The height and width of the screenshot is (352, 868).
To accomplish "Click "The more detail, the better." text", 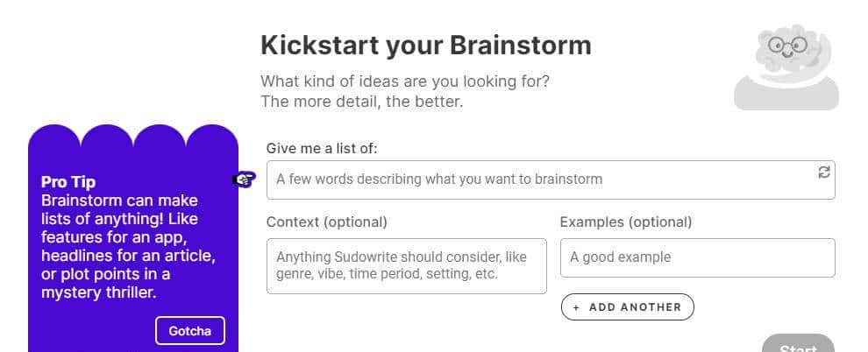I will 361,102.
